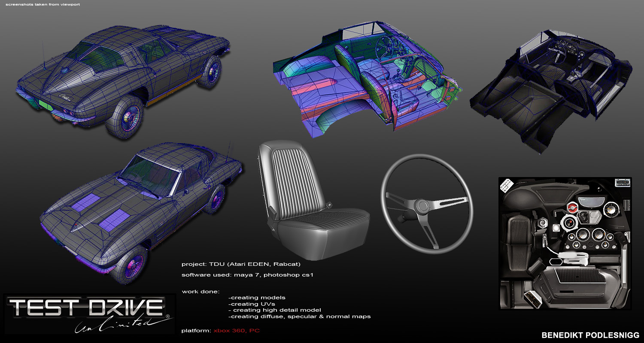Select the front-view Corvette wireframe render

tap(142, 210)
